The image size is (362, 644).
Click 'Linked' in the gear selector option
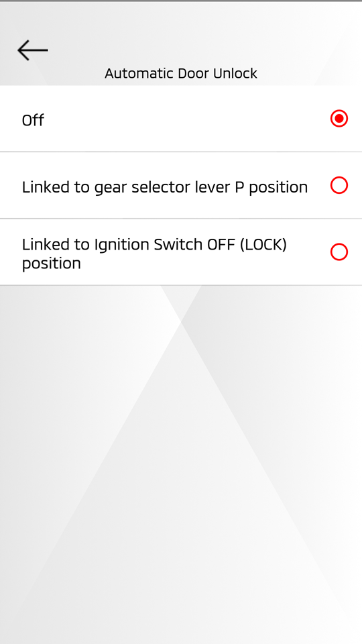46,187
